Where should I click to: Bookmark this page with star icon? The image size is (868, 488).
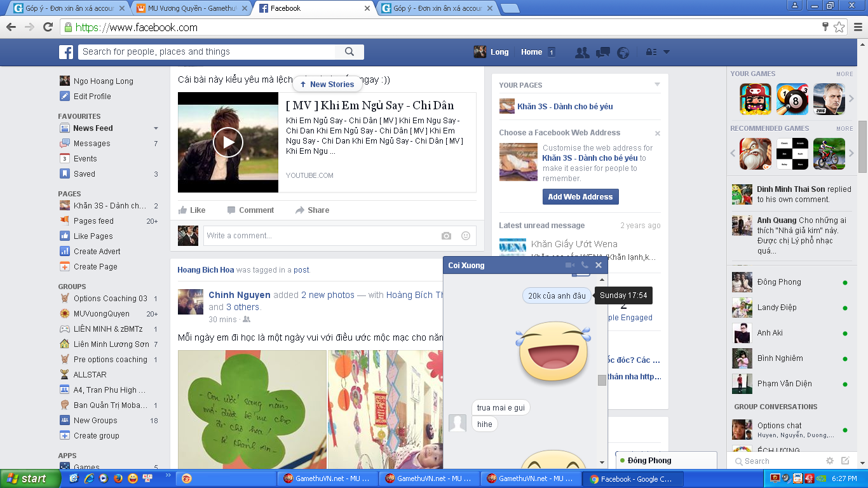point(839,27)
